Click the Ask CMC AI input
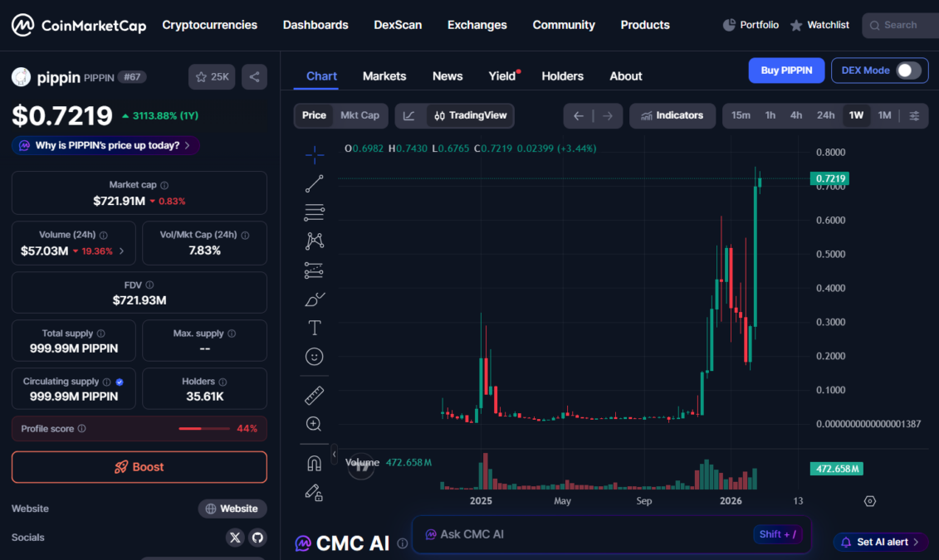 [611, 534]
